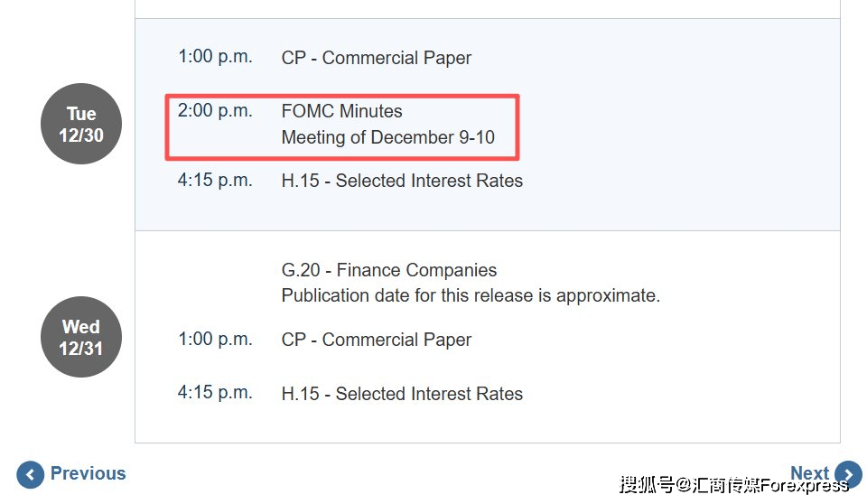Open CP - Commercial Paper under Wednesday 12/31
The height and width of the screenshot is (504, 867).
[376, 340]
